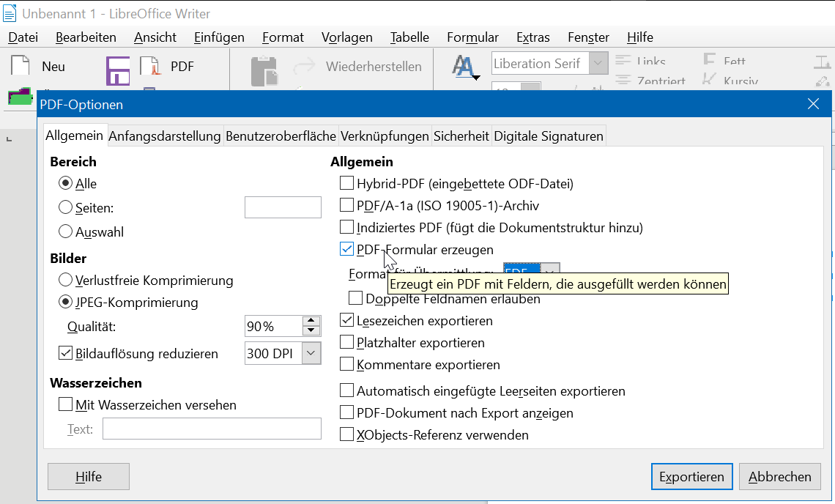Image resolution: width=835 pixels, height=504 pixels.
Task: Open the Einfügen menu
Action: pos(219,37)
